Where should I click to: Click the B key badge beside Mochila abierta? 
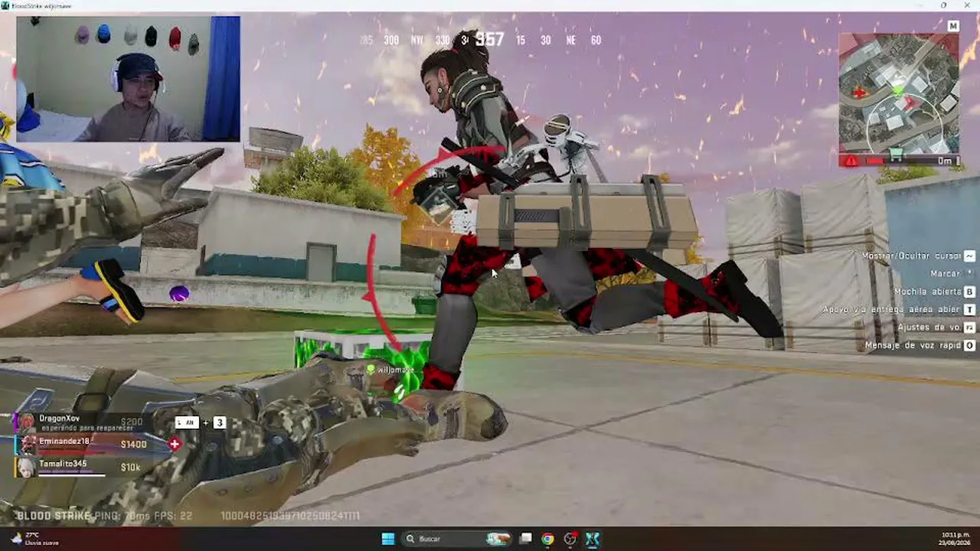pos(969,292)
